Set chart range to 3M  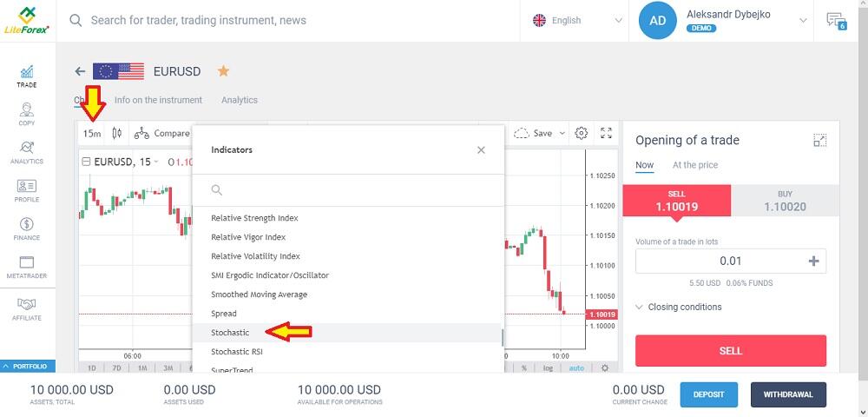pyautogui.click(x=168, y=368)
